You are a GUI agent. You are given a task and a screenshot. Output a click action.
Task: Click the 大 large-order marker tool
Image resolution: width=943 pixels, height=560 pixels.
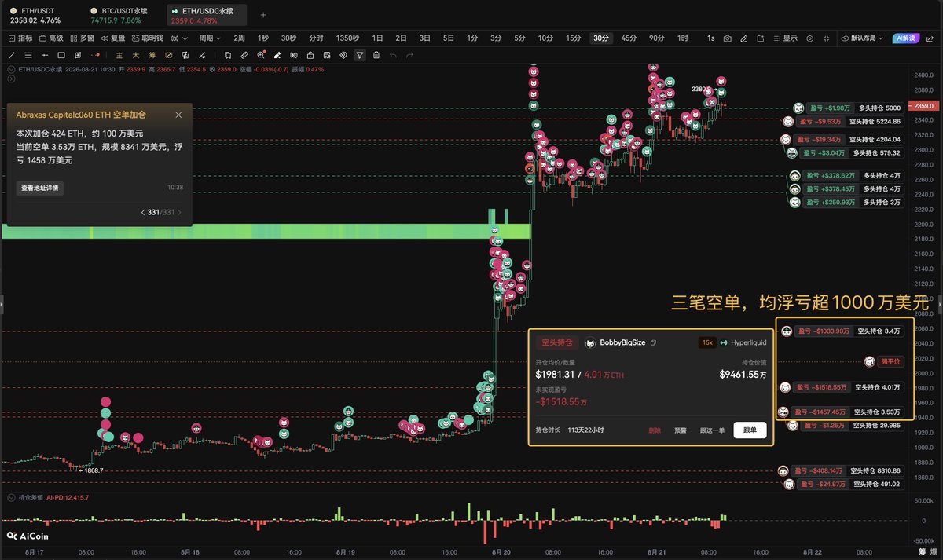pos(135,55)
